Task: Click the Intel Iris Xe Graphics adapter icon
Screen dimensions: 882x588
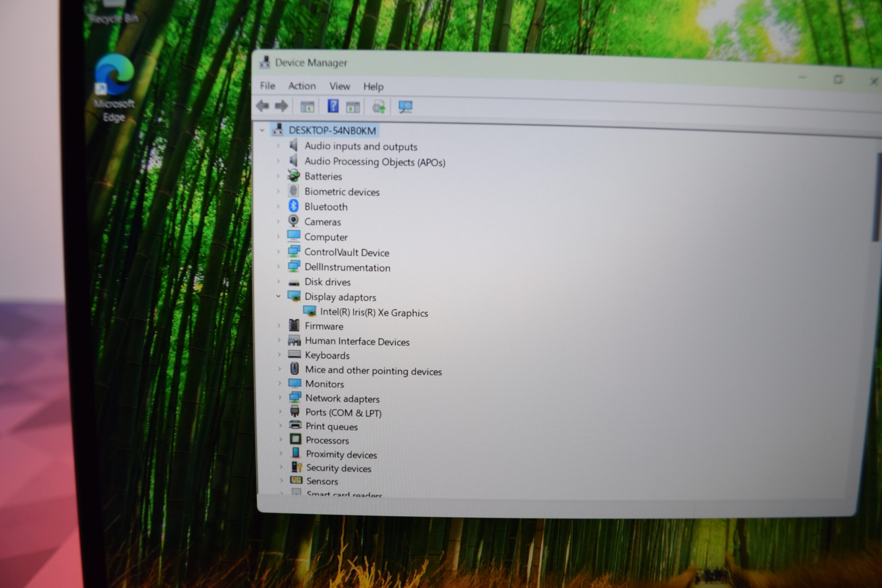Action: coord(309,311)
